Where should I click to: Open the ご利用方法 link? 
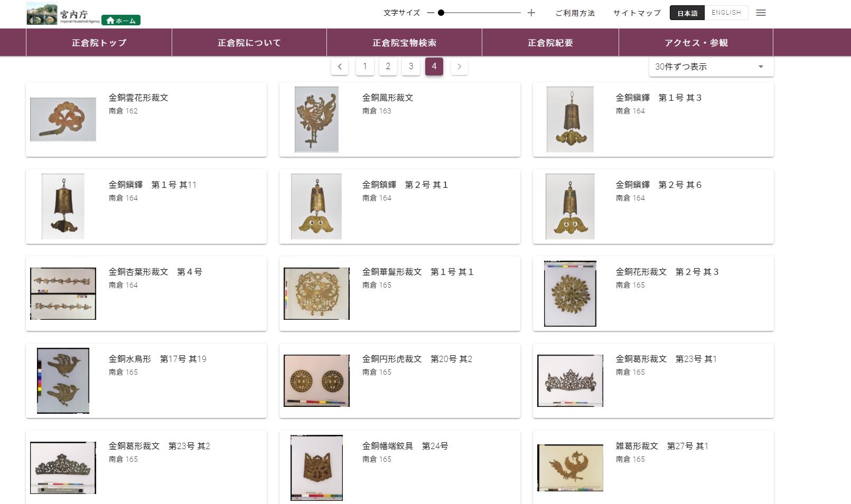pos(575,13)
